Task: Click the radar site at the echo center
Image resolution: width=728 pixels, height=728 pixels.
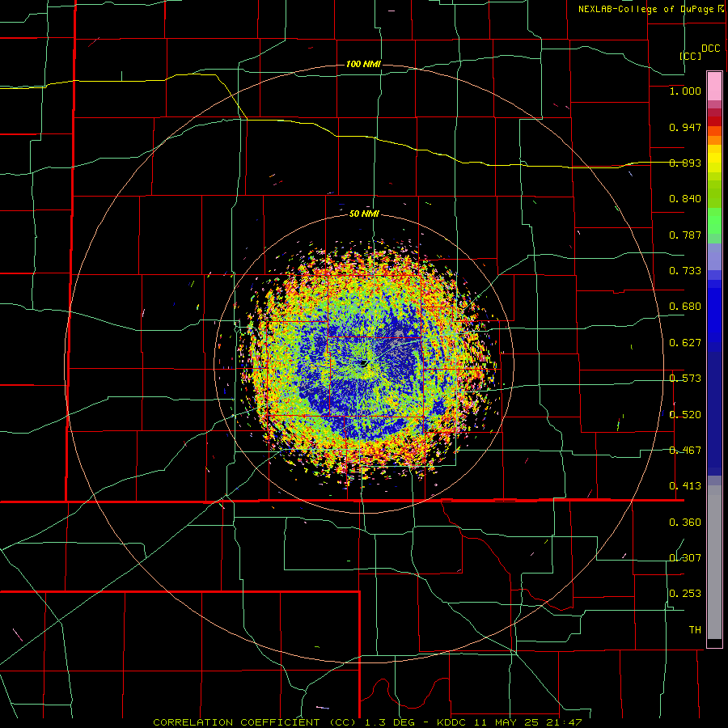Action: click(363, 363)
